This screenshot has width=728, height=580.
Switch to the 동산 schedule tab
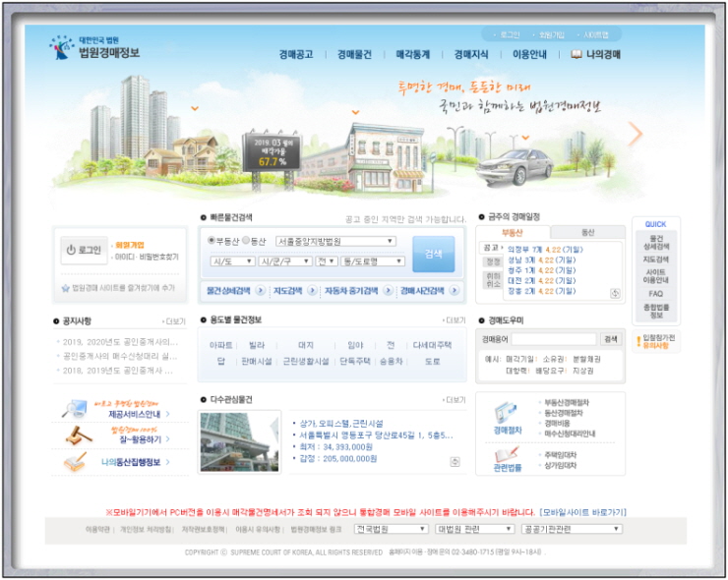[x=587, y=232]
